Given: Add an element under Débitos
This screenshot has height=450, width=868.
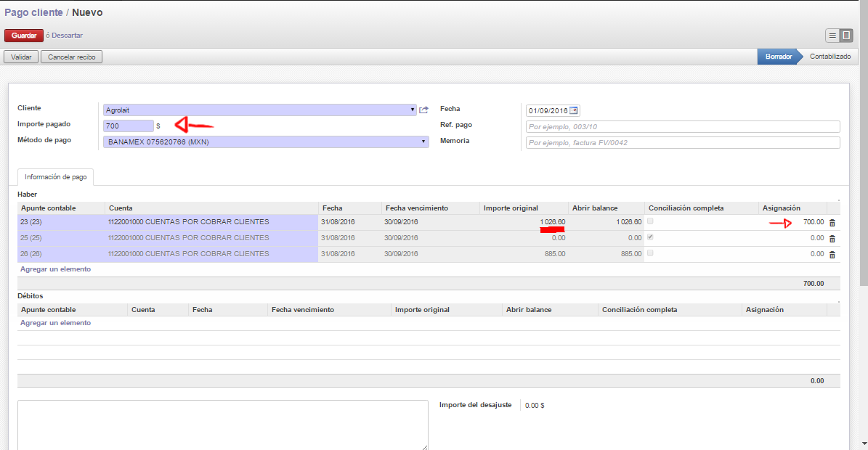Looking at the screenshot, I should [55, 323].
